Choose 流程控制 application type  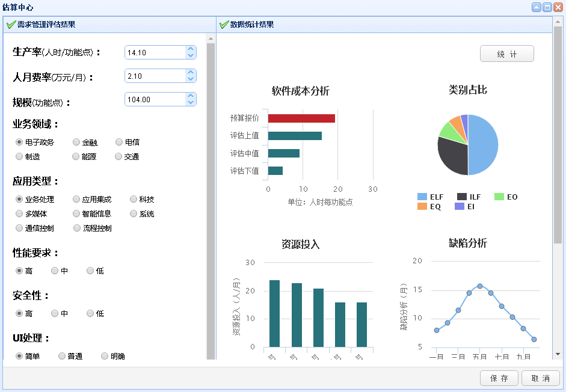coord(77,228)
